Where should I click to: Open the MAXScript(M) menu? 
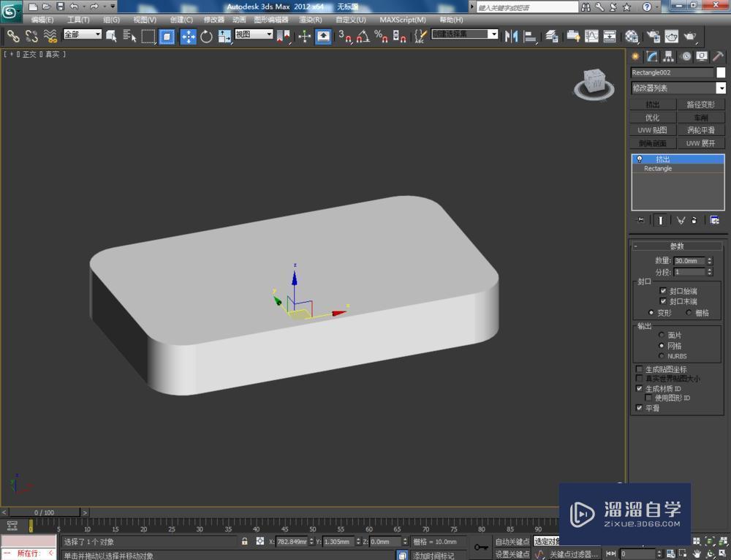(x=403, y=20)
